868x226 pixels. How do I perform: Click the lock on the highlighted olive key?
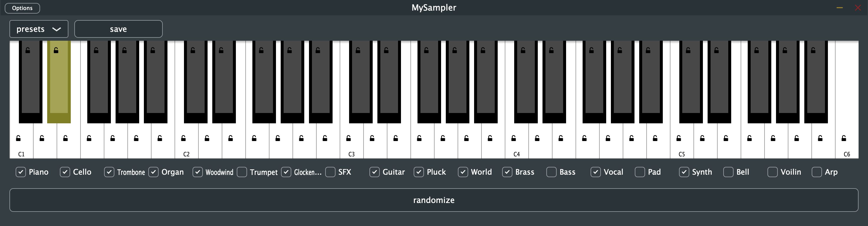coord(56,50)
